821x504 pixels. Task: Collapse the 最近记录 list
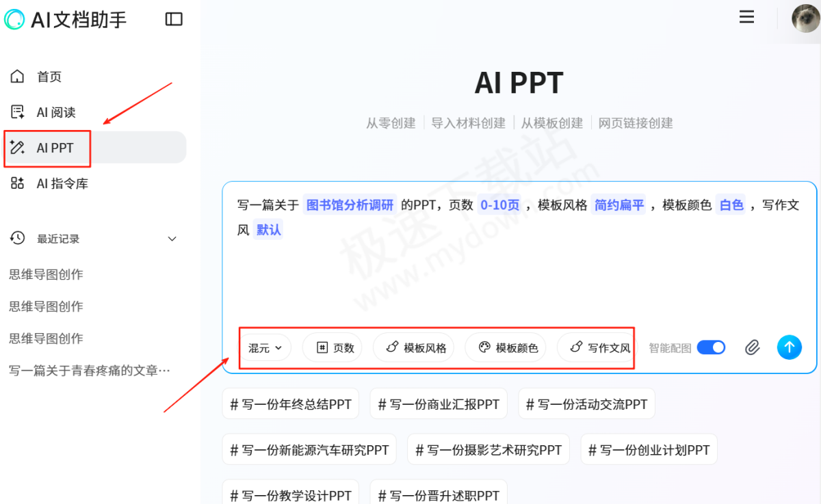coord(172,239)
